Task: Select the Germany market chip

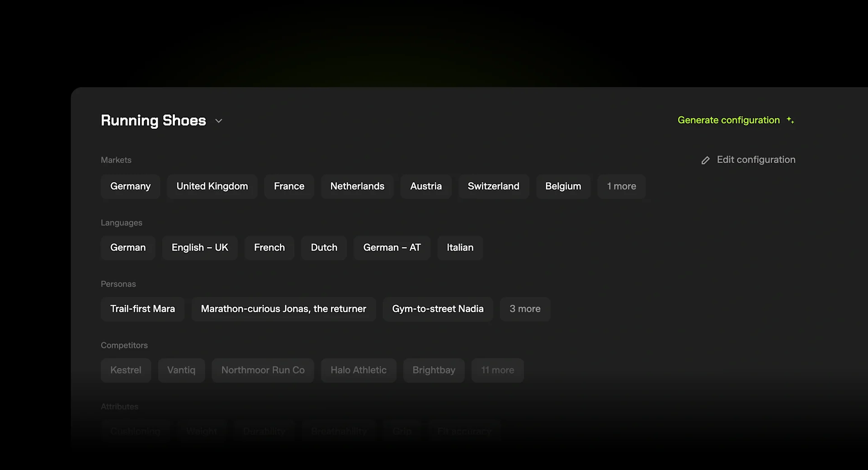Action: click(130, 186)
